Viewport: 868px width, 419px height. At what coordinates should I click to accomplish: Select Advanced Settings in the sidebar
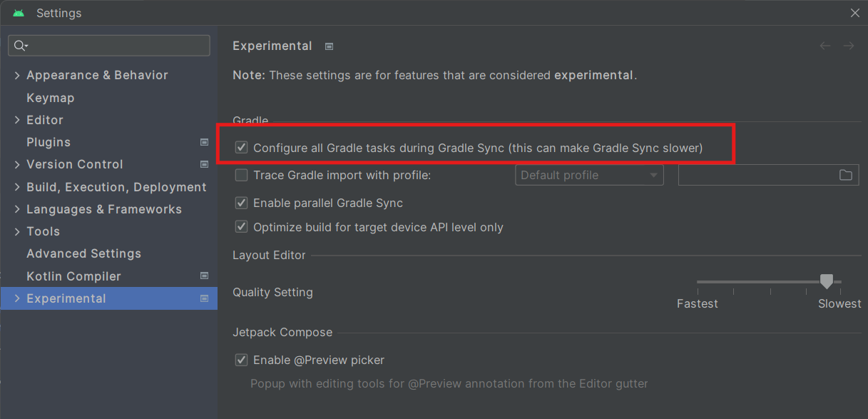point(83,253)
